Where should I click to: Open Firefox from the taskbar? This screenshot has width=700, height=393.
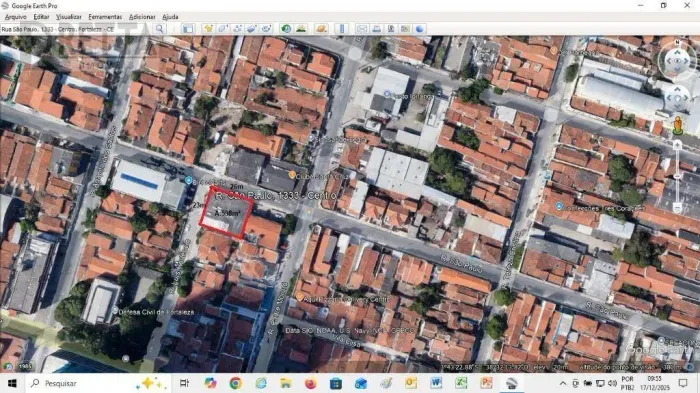311,383
